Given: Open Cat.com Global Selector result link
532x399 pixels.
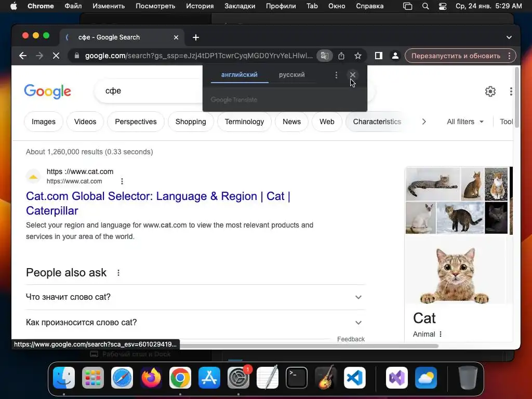Looking at the screenshot, I should [x=158, y=203].
